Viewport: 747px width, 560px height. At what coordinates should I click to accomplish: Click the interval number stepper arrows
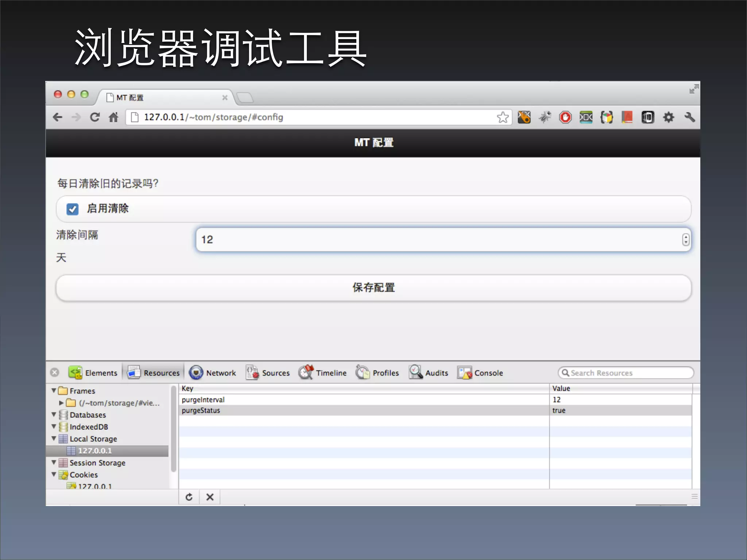(686, 240)
